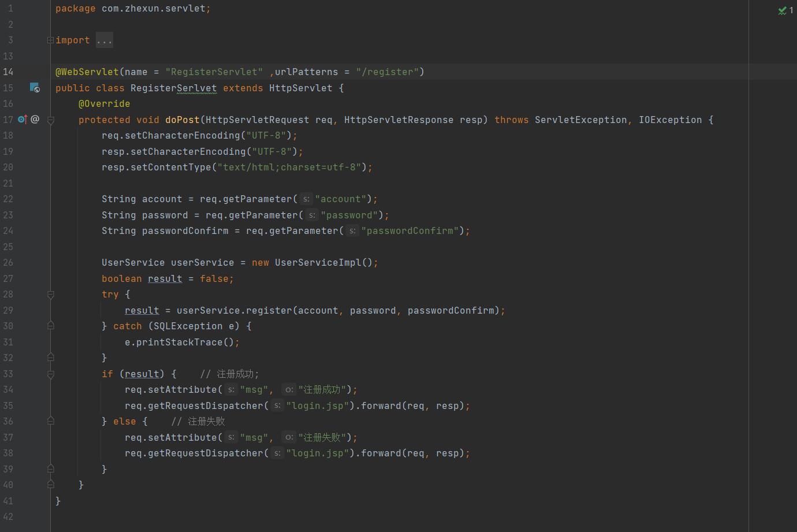
Task: Expand the folded import block marker
Action: tap(50, 40)
